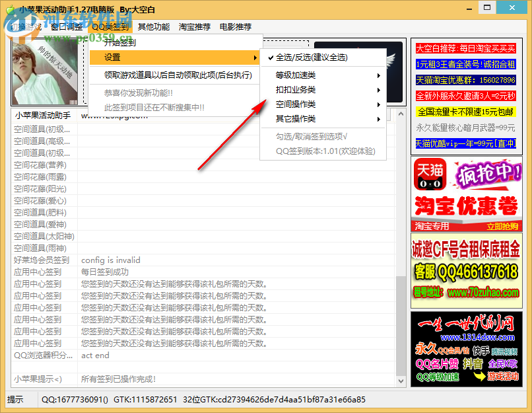This screenshot has width=532, height=413.
Task: Click the 诚邀CF号合租保底租金 ad banner
Action: [466, 270]
